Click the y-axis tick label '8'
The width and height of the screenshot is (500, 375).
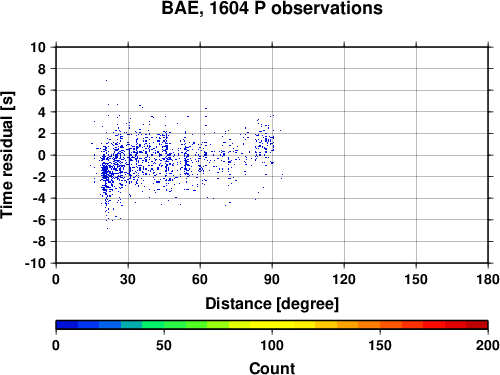(x=42, y=69)
